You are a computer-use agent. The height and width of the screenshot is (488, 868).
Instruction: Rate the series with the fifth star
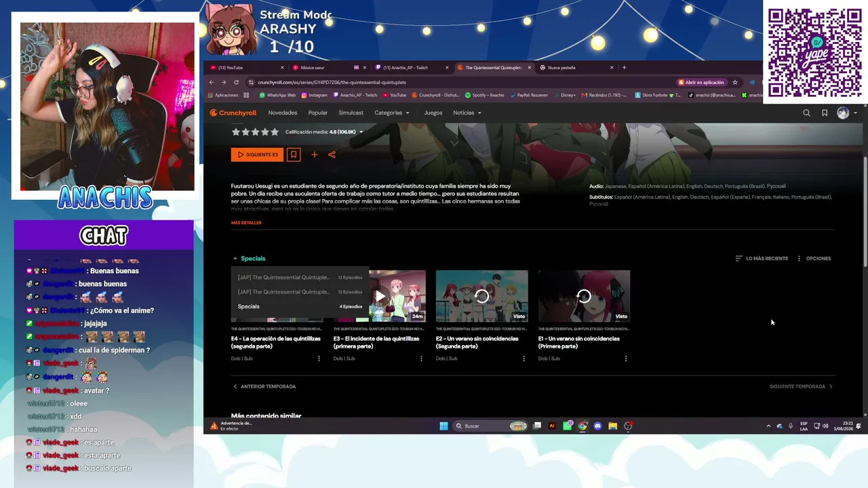pyautogui.click(x=275, y=132)
